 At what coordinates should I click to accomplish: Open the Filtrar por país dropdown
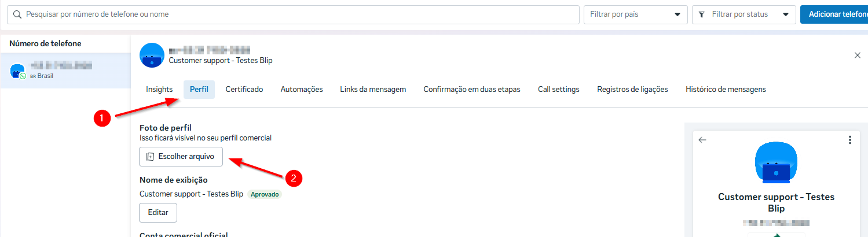tap(635, 14)
